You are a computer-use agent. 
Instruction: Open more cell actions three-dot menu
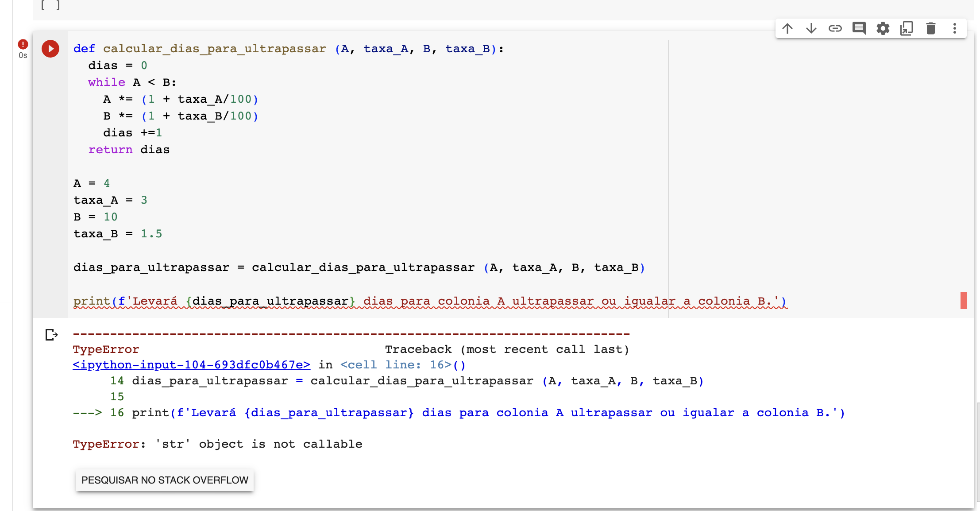click(x=955, y=29)
